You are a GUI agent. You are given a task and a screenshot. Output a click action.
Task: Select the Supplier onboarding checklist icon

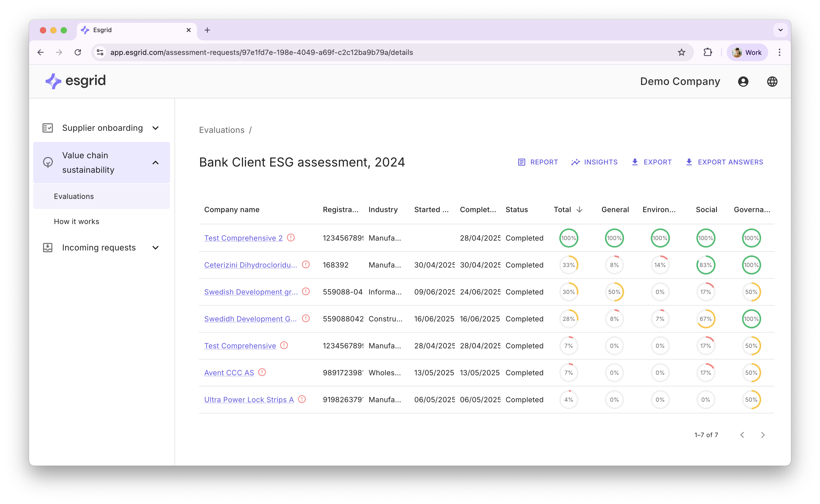click(x=48, y=128)
